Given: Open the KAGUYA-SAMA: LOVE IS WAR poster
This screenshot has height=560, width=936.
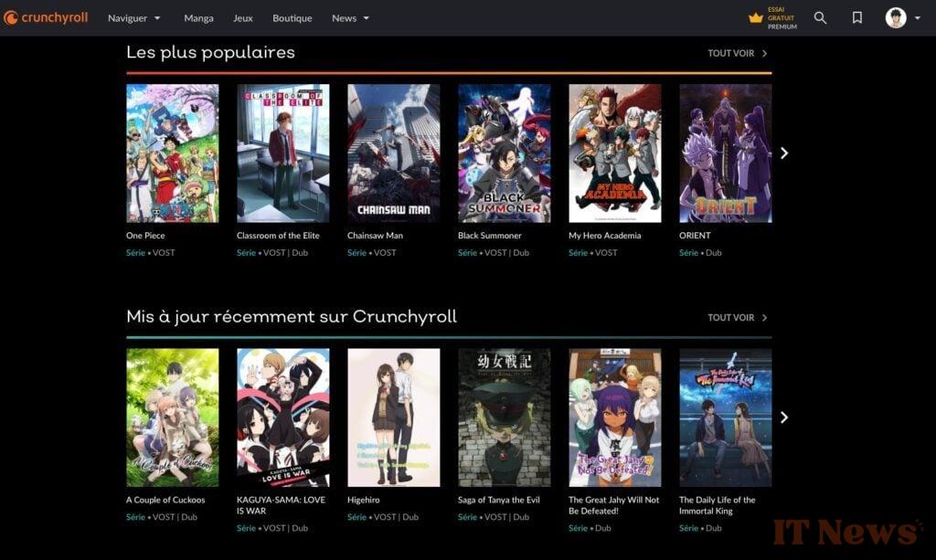Looking at the screenshot, I should (x=283, y=417).
